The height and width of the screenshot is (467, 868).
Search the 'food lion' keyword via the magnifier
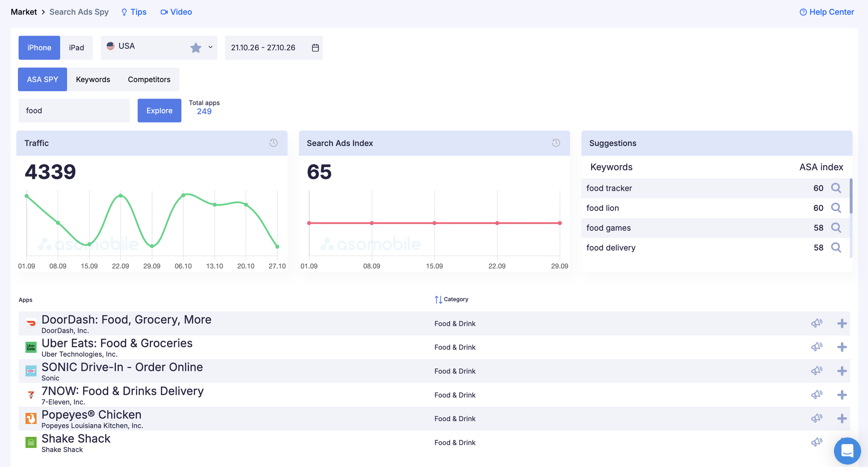tap(836, 208)
